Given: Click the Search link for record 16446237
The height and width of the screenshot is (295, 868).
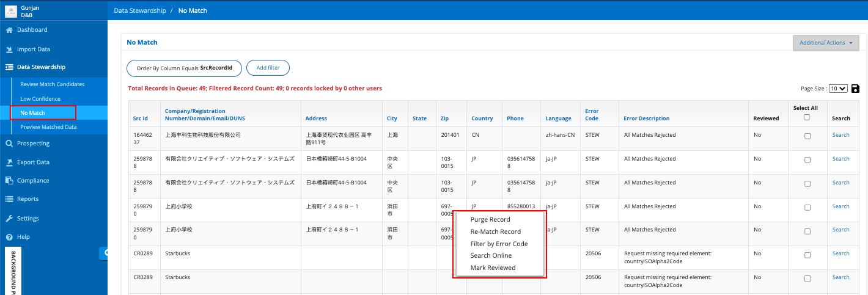Looking at the screenshot, I should pyautogui.click(x=840, y=135).
